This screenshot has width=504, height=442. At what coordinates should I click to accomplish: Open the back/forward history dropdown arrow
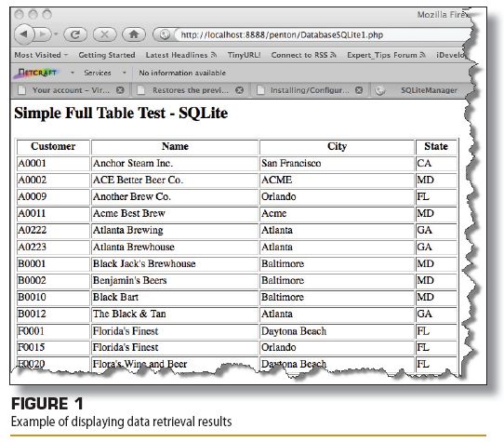[56, 33]
